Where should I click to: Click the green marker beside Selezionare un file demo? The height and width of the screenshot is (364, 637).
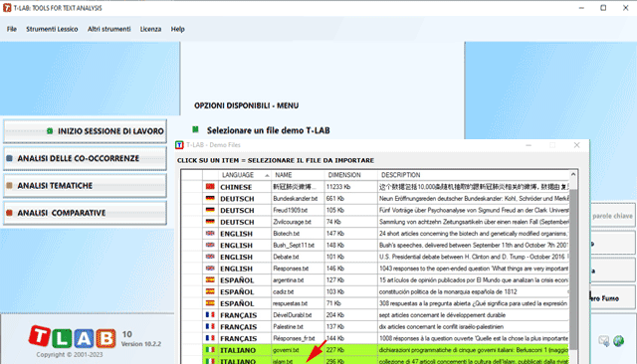tap(195, 129)
